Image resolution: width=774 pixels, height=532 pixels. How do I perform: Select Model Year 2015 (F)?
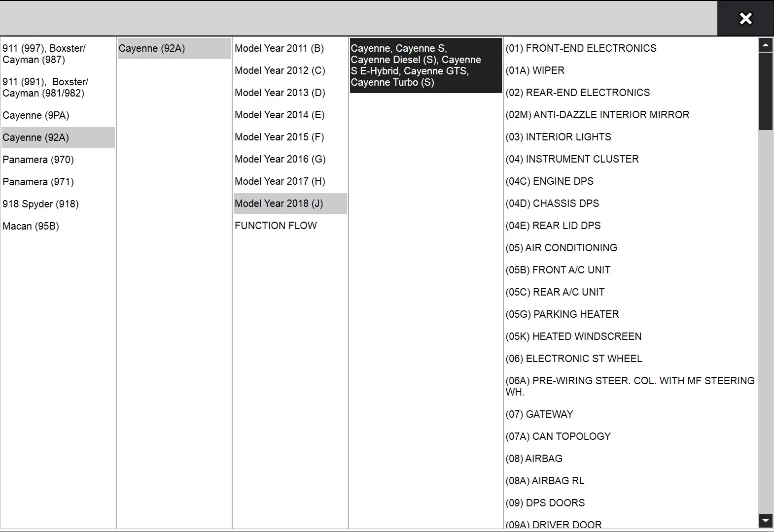(279, 137)
